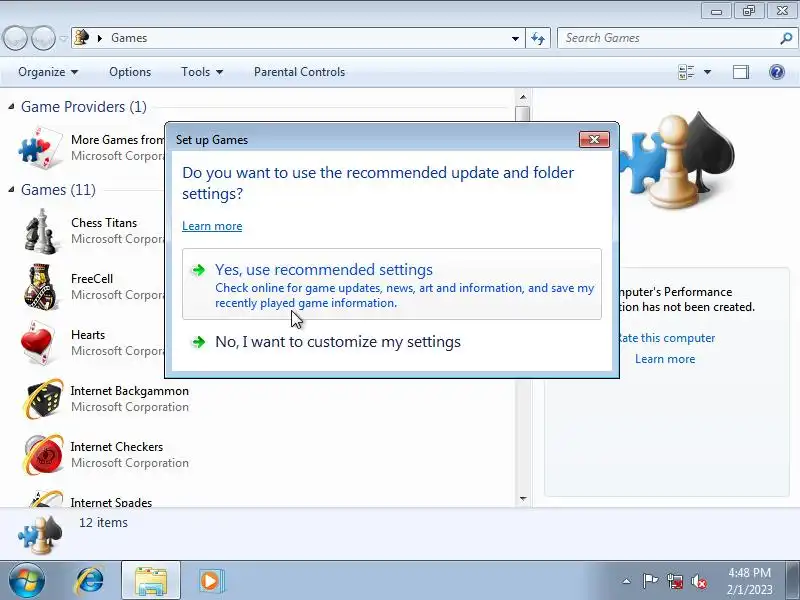Viewport: 800px width, 600px height.
Task: Open the Help question mark icon
Action: pos(777,72)
